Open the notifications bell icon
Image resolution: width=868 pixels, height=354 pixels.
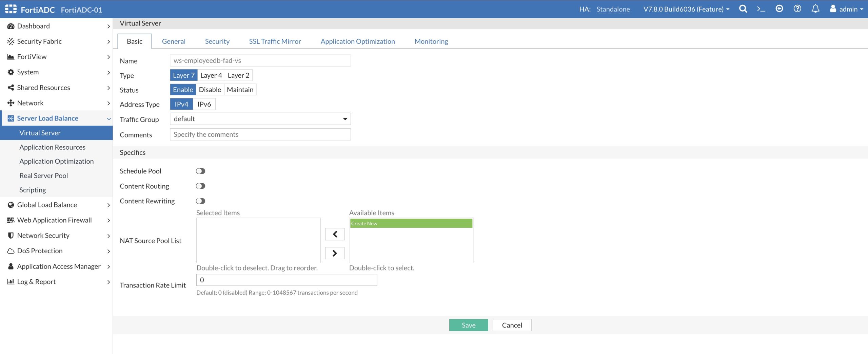coord(815,9)
